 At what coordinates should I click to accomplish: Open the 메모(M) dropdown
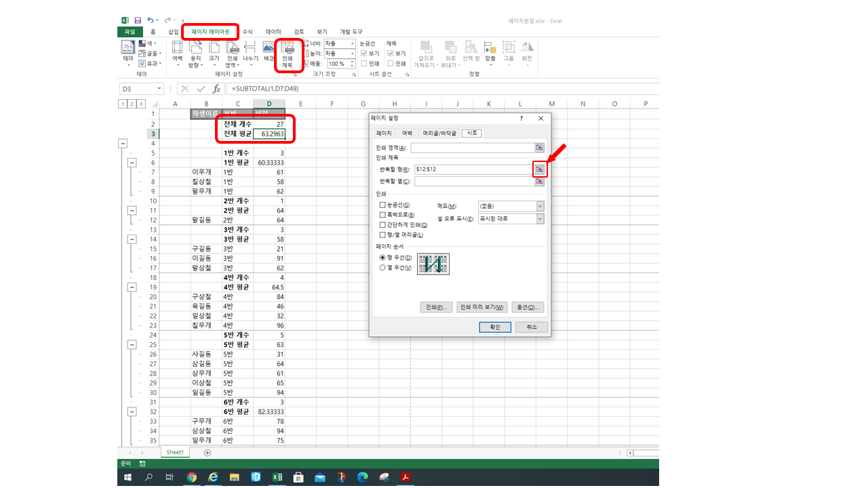pos(540,206)
